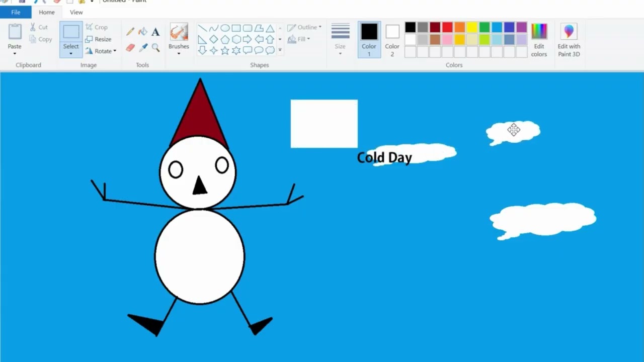This screenshot has height=362, width=644.
Task: Open the Paste dropdown arrow
Action: 15,53
